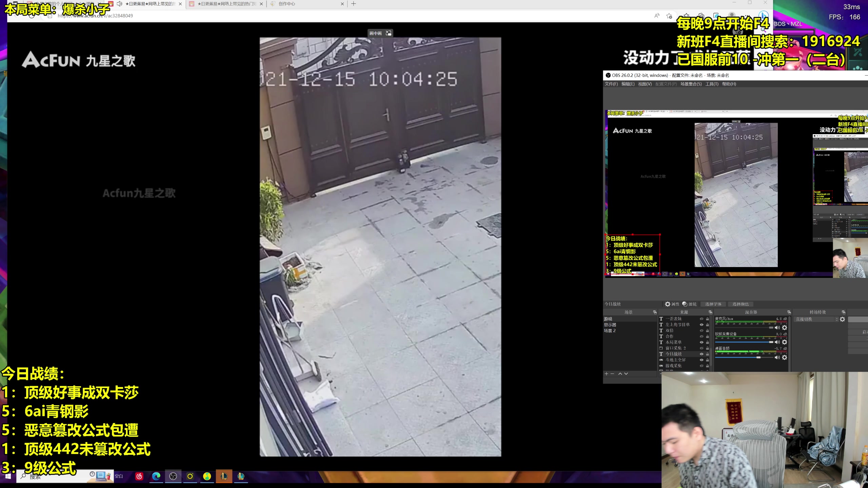
Task: Toggle visibility eye for 今日战绩 source
Action: click(x=702, y=354)
